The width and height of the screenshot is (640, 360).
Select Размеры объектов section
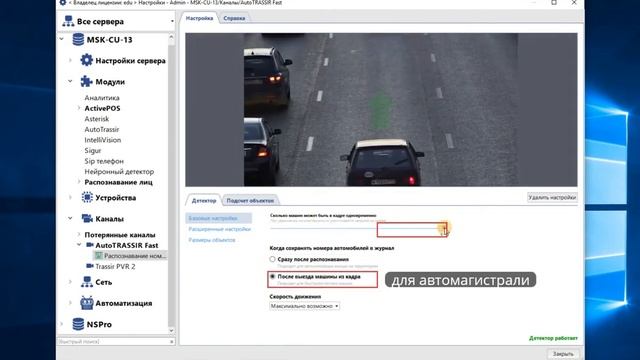pyautogui.click(x=212, y=240)
